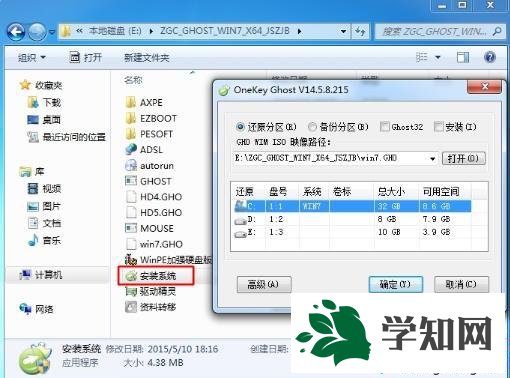Select 收藏夹 in the navigation pane
The width and height of the screenshot is (510, 378).
click(41, 85)
